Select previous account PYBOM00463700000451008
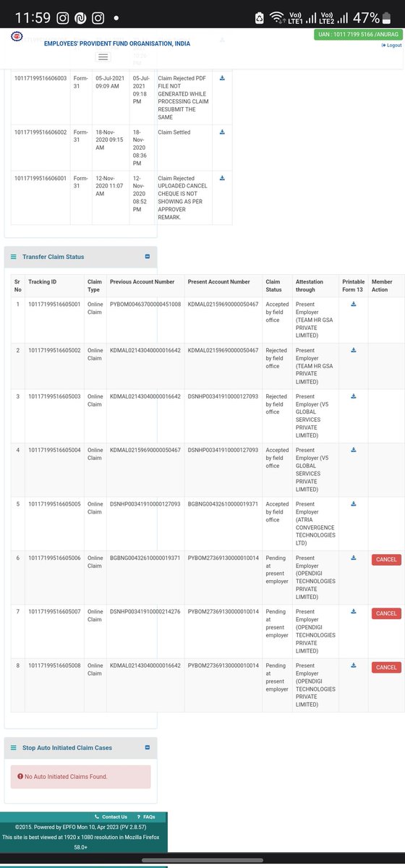The height and width of the screenshot is (868, 405). [145, 305]
